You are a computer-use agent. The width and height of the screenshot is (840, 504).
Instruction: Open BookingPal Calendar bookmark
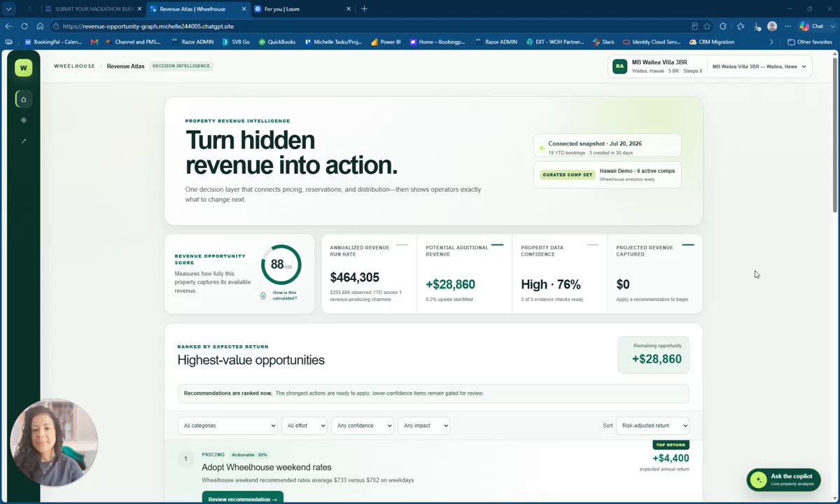[x=52, y=42]
